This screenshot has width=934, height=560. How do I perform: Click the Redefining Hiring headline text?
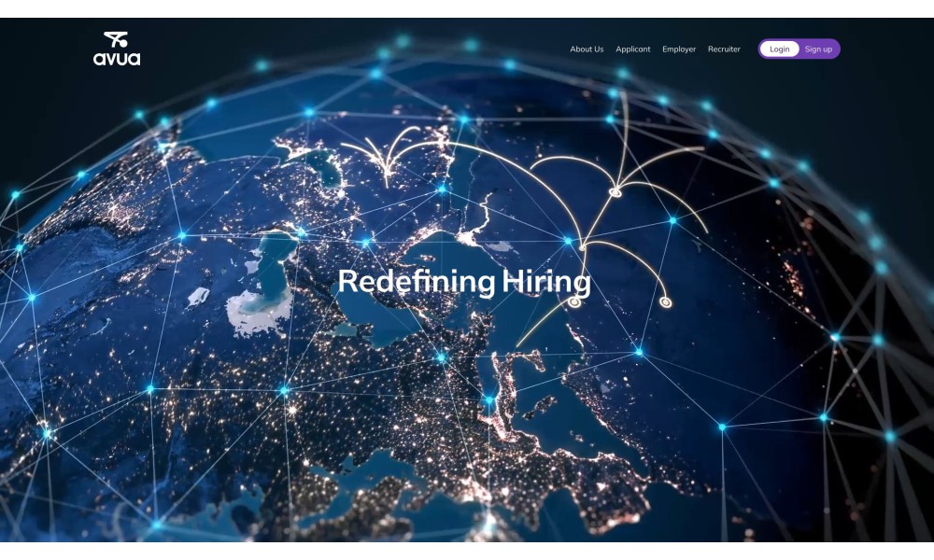click(464, 282)
